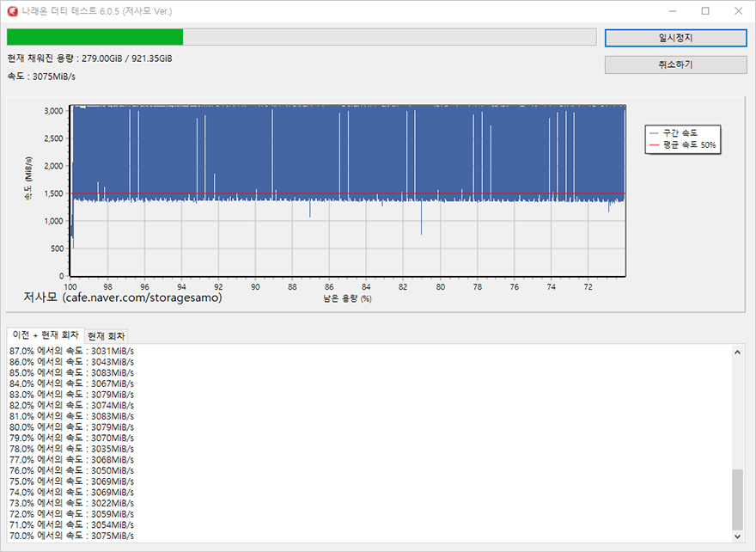Select the 71.0% 3054MiB/s log line
The height and width of the screenshot is (552, 756).
tap(71, 524)
